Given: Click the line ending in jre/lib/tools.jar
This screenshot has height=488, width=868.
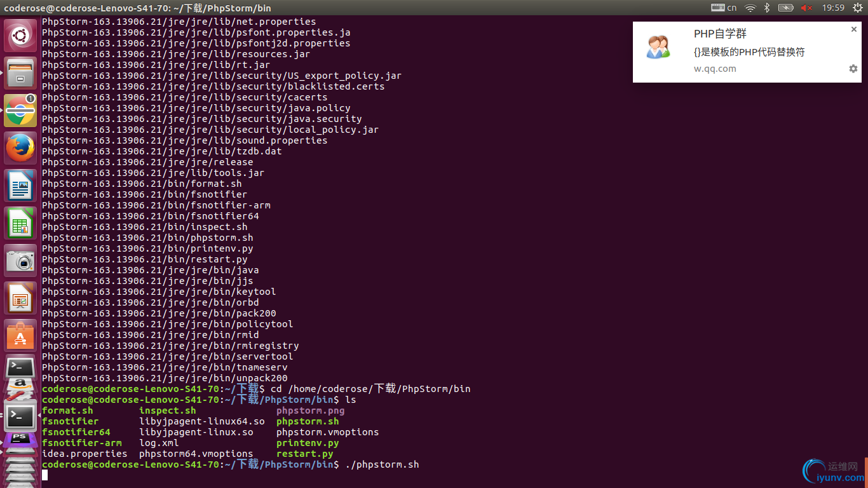Looking at the screenshot, I should tap(153, 173).
